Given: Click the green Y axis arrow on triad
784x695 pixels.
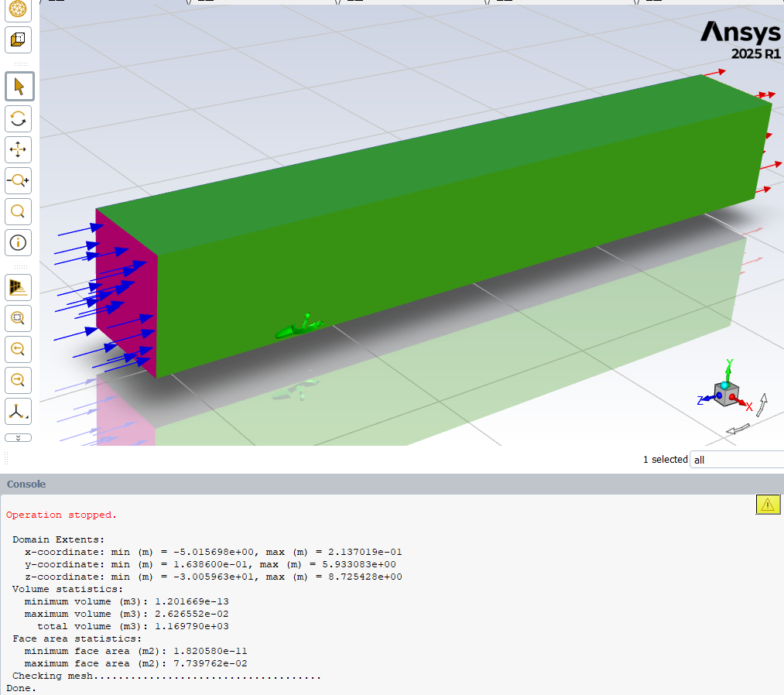Looking at the screenshot, I should coord(728,365).
